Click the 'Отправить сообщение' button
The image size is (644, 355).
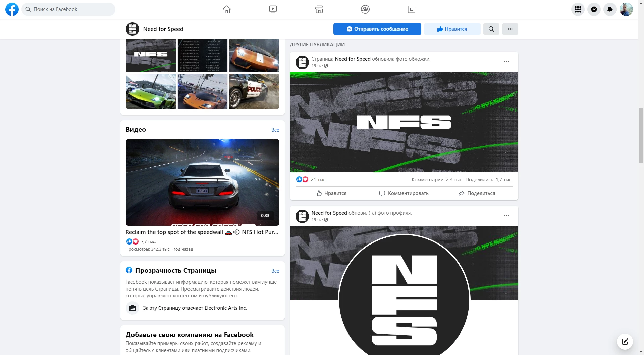pyautogui.click(x=377, y=29)
